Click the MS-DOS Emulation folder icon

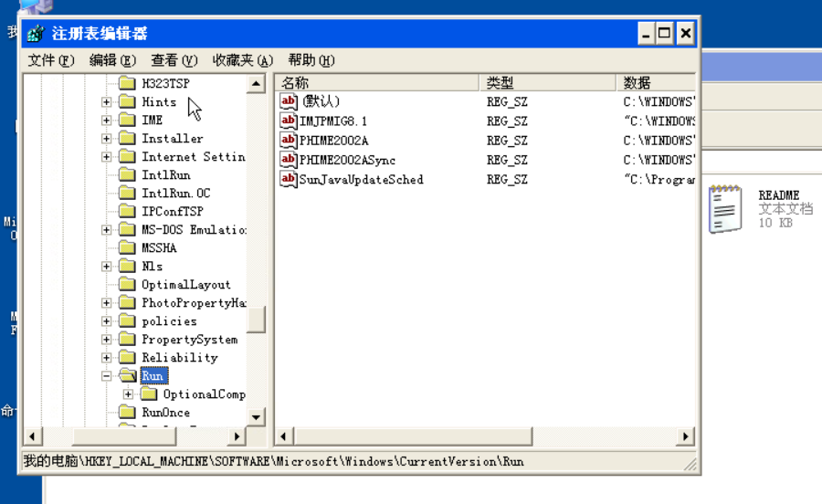point(127,229)
